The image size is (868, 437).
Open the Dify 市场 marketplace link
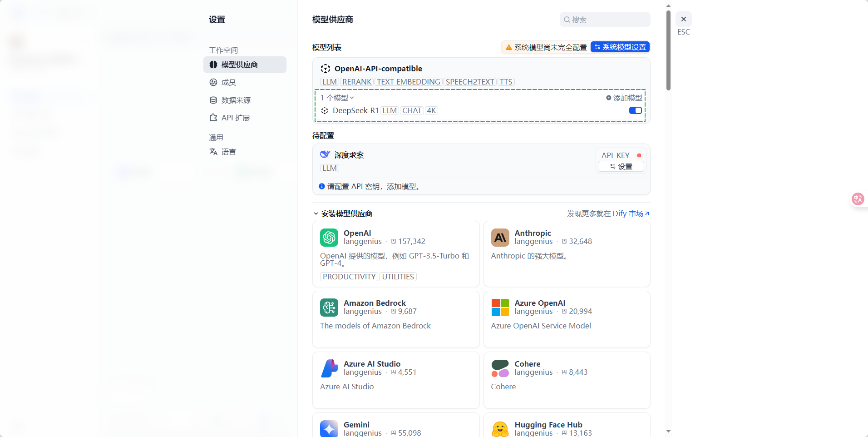631,214
